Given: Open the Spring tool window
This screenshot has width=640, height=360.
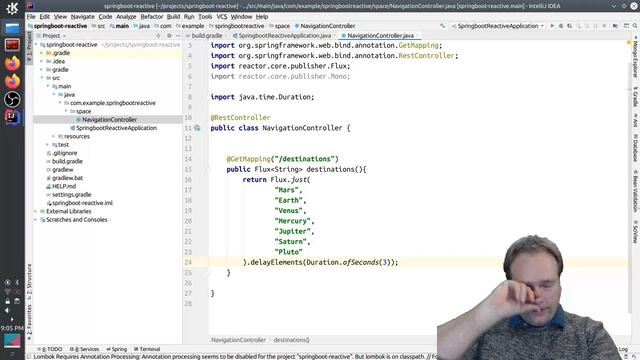Looking at the screenshot, I should click(117, 349).
